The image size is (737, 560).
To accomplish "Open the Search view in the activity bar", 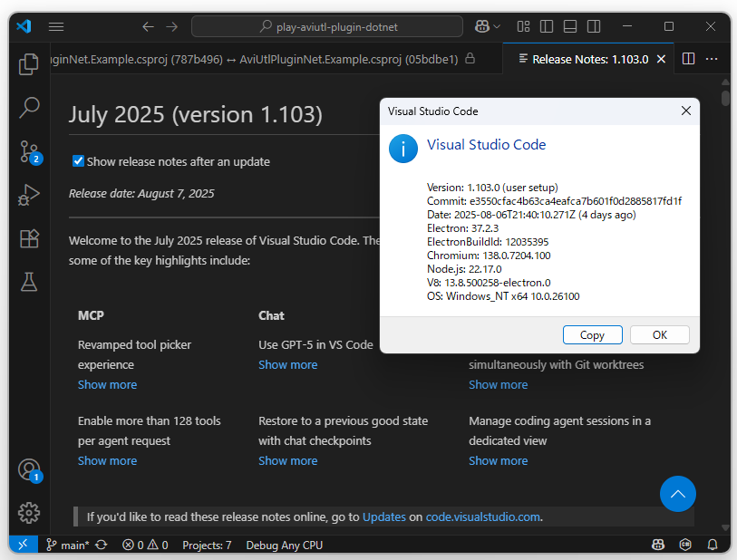I will click(28, 108).
